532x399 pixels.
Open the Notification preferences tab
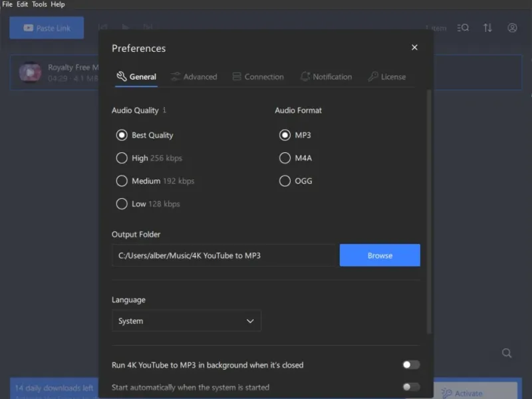(326, 76)
